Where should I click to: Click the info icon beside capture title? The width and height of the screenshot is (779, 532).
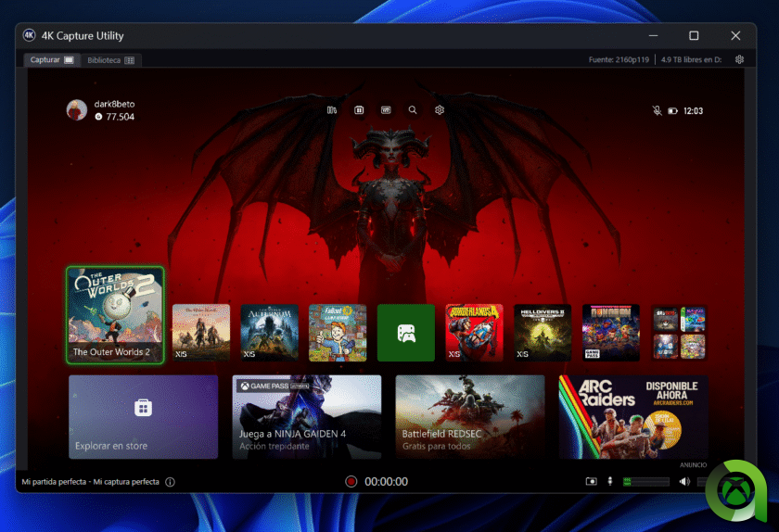click(x=170, y=482)
